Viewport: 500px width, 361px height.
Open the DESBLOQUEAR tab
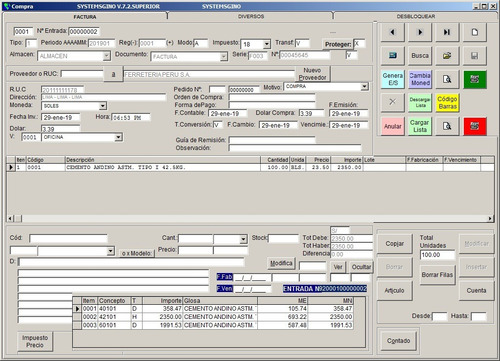(x=416, y=16)
